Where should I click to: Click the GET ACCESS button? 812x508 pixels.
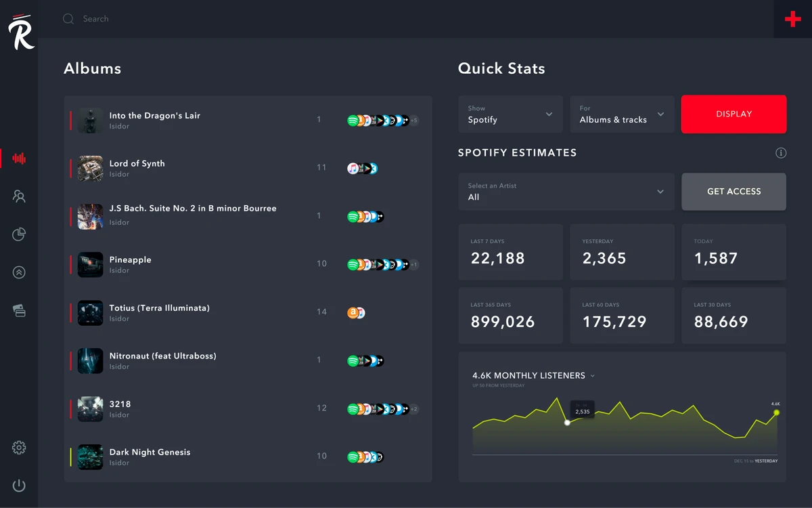tap(734, 192)
